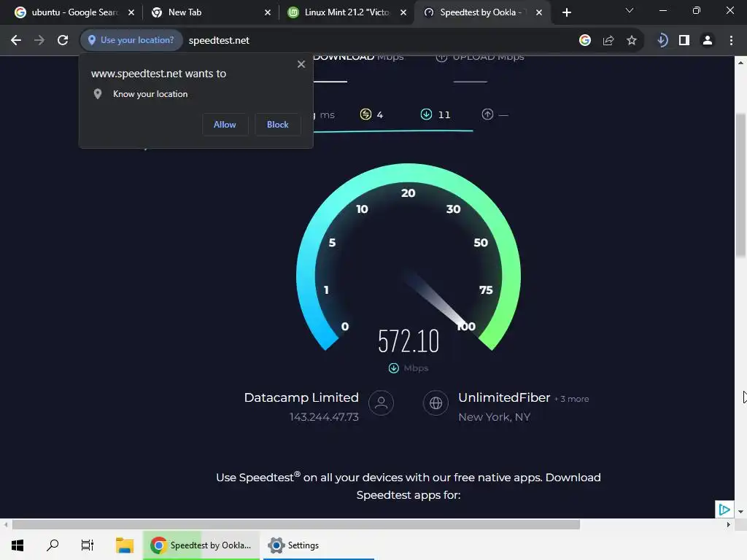This screenshot has height=560, width=747.
Task: Click the horizontal scrollbar thumb
Action: click(x=296, y=525)
